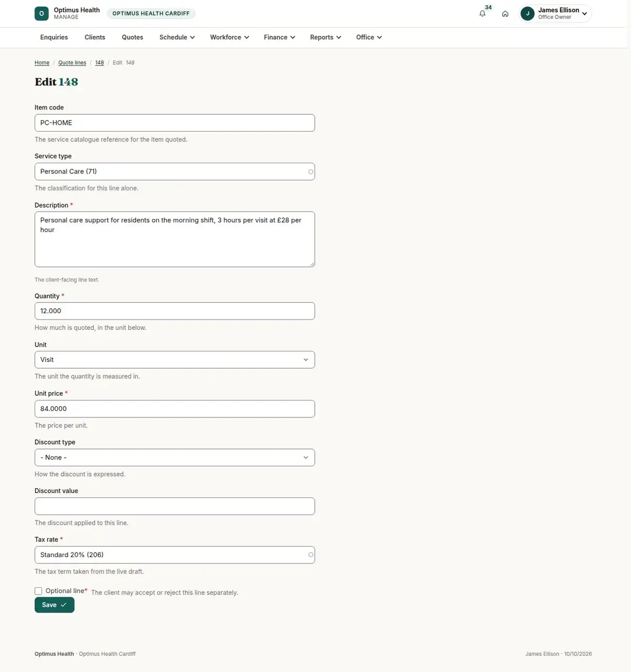Click the Discount value input field
This screenshot has height=672, width=631.
click(x=175, y=506)
